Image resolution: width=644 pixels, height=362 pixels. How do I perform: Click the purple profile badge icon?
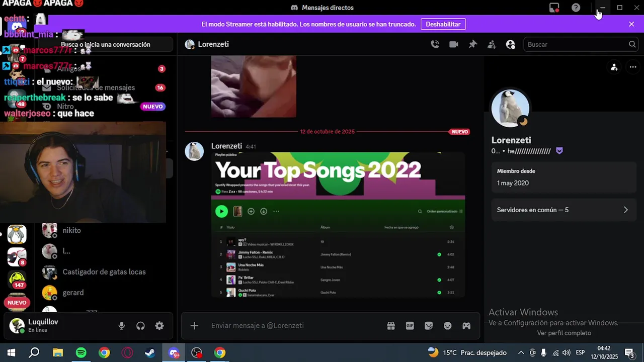tap(559, 151)
